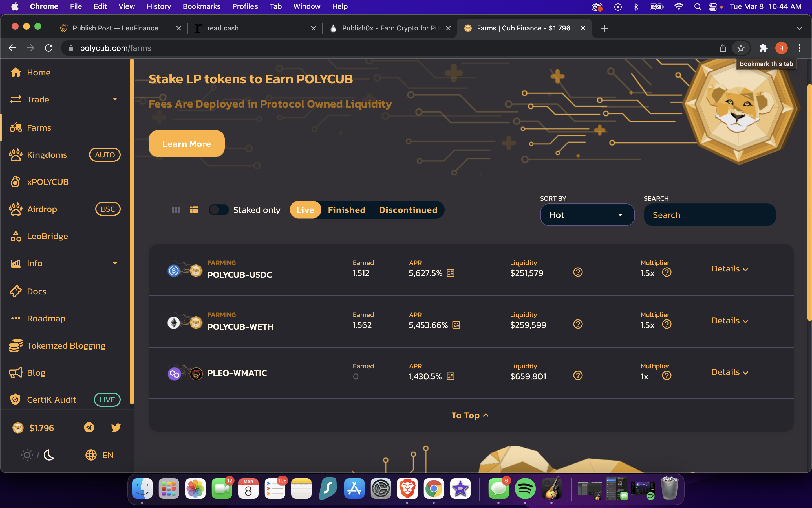The width and height of the screenshot is (812, 508).
Task: Expand Details for POLYCUB-WETH farm
Action: point(730,321)
